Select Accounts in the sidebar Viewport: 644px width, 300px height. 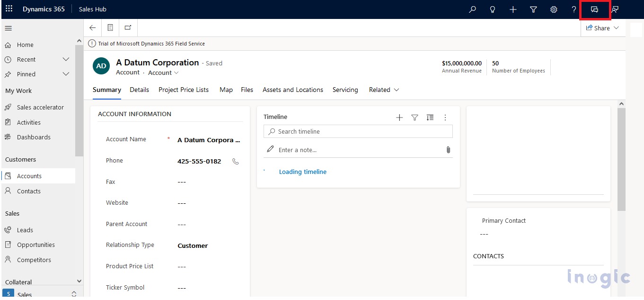(38, 176)
